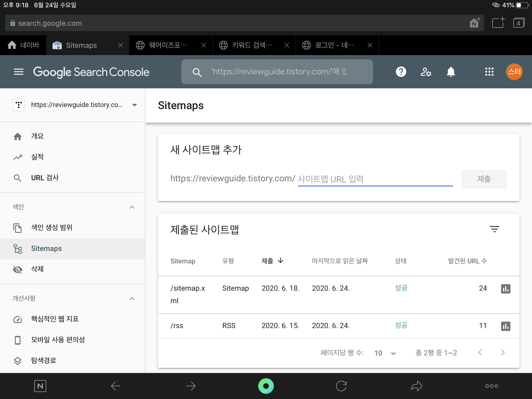Open 삭제 in the sidebar

72,269
